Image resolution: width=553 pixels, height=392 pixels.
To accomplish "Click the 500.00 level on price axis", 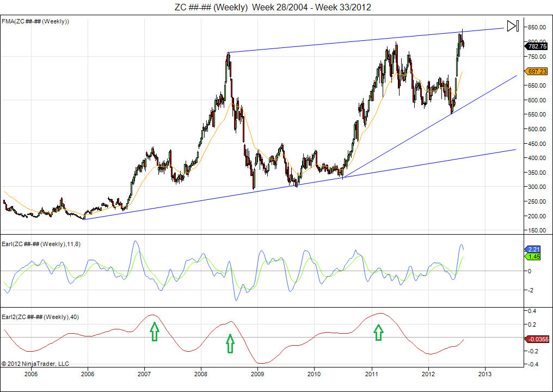I will pos(537,129).
